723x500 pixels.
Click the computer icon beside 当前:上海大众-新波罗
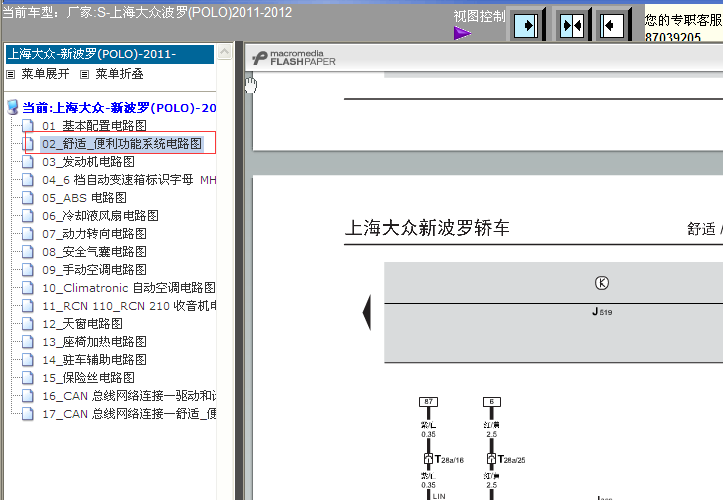tap(13, 107)
